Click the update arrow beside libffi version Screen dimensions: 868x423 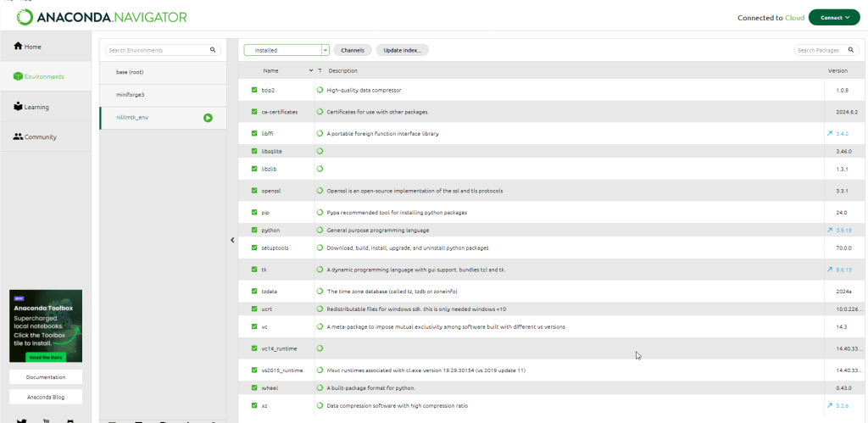830,134
